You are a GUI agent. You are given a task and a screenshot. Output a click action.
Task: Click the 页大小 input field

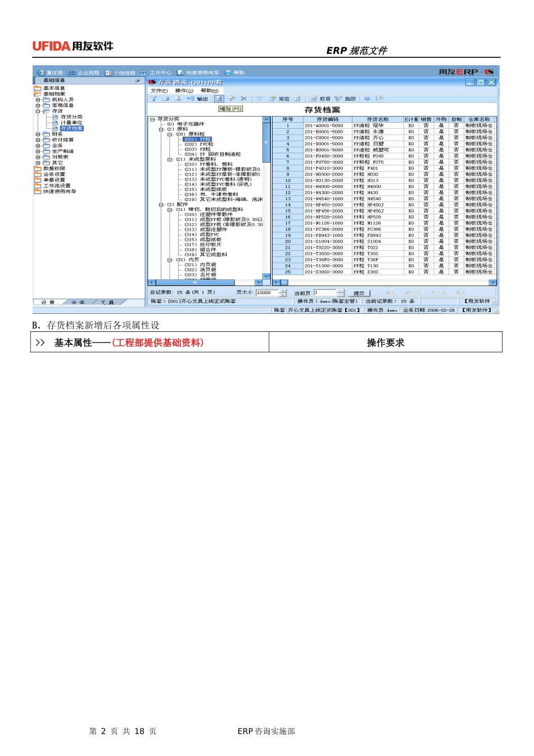(x=267, y=293)
